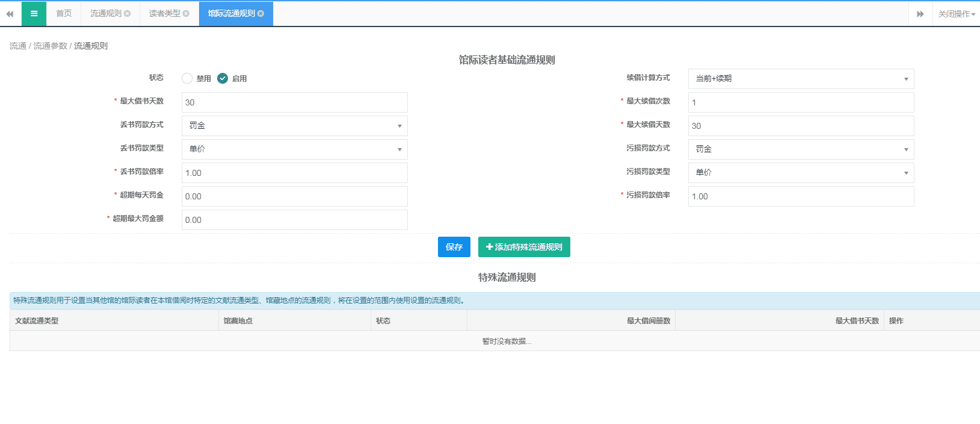Image resolution: width=980 pixels, height=424 pixels.
Task: Click the hamburger menu icon
Action: click(34, 14)
